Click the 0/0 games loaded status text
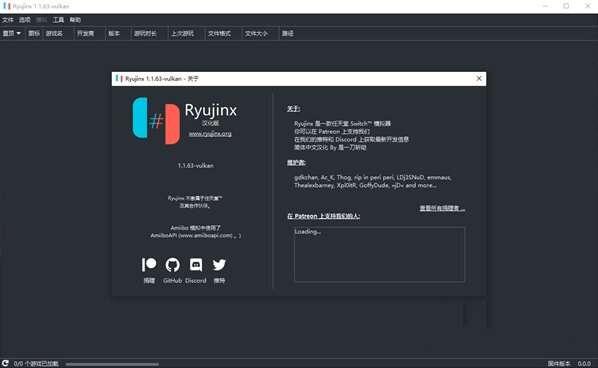 (x=36, y=364)
